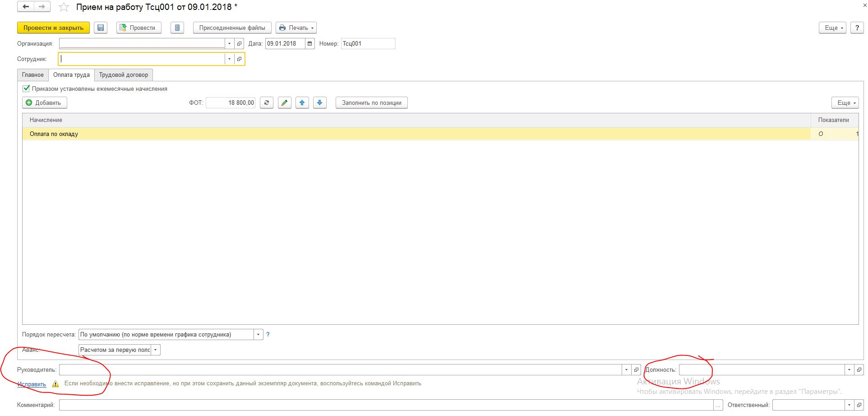This screenshot has height=416, width=868.
Task: Recalculate ФОТ with refresh icon
Action: [x=267, y=103]
